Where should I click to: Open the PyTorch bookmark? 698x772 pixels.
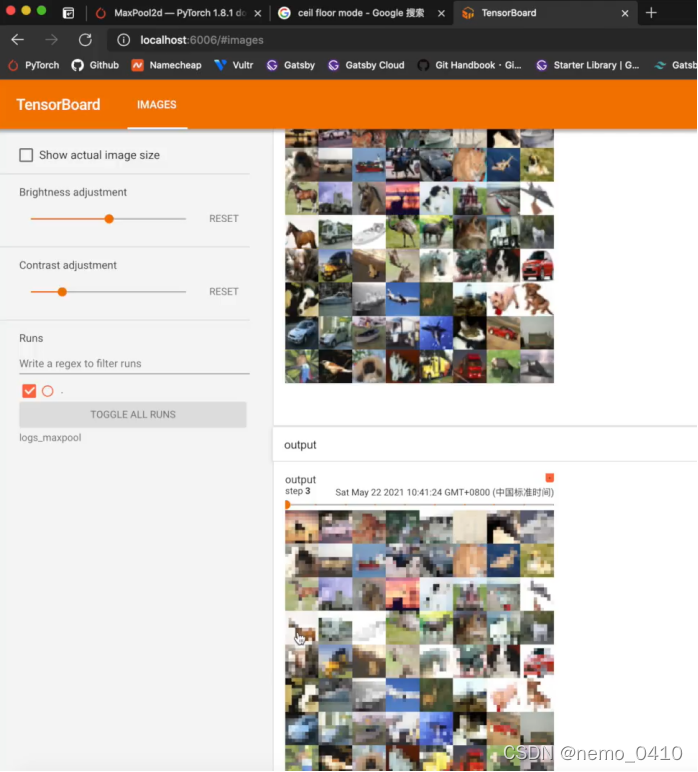coord(34,65)
